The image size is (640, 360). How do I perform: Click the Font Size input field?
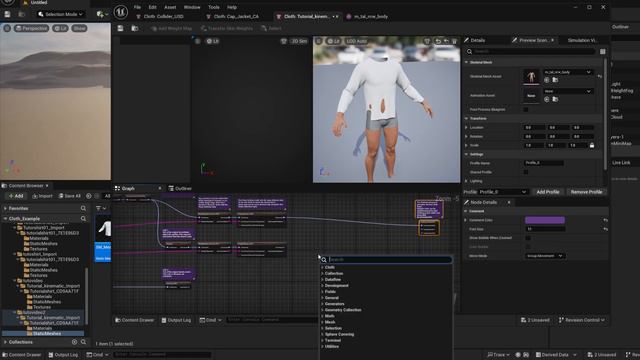pyautogui.click(x=545, y=229)
